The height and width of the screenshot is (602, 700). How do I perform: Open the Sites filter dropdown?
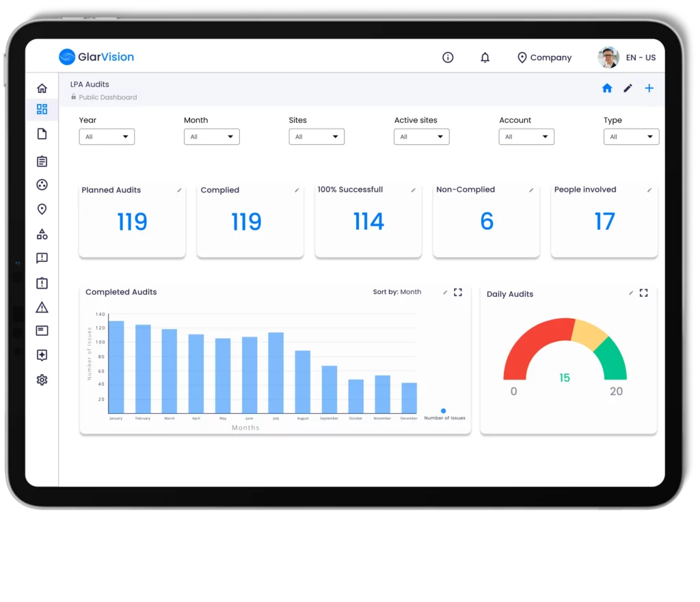pos(317,137)
